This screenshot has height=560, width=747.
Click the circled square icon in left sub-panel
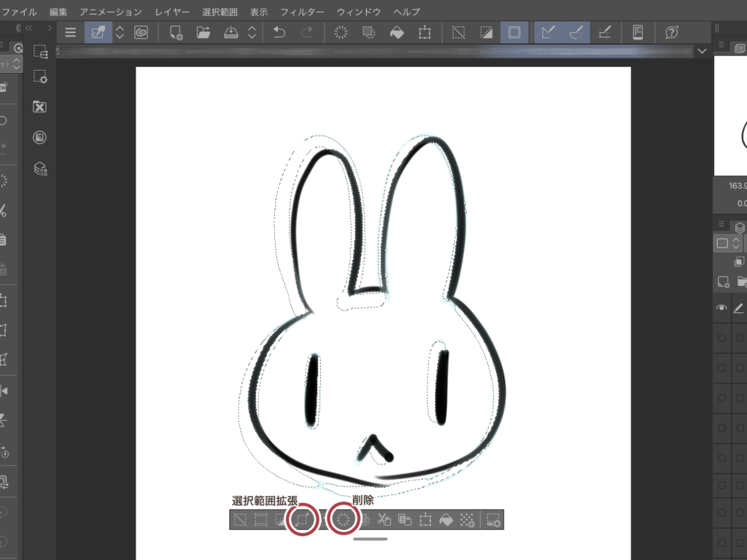point(39,138)
